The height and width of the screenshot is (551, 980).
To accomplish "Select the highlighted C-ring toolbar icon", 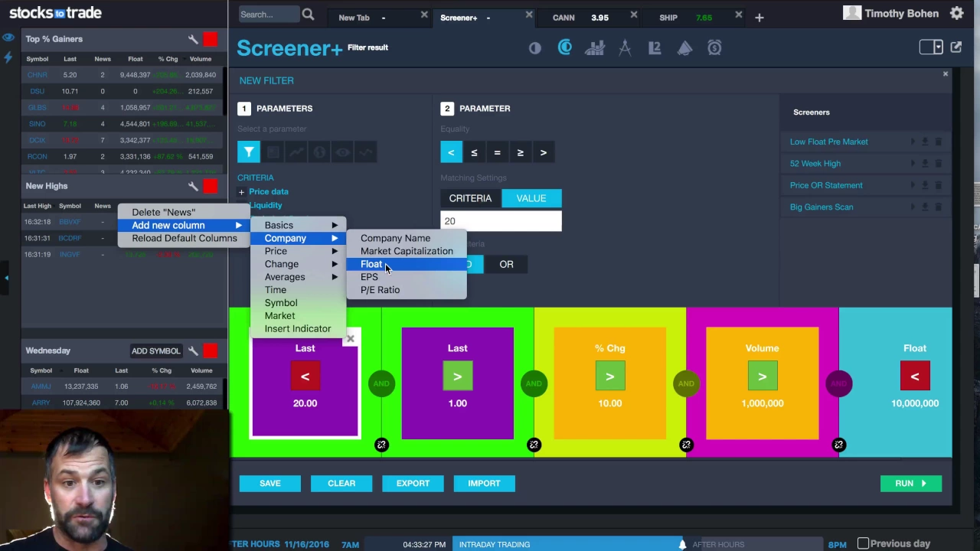I will (565, 47).
